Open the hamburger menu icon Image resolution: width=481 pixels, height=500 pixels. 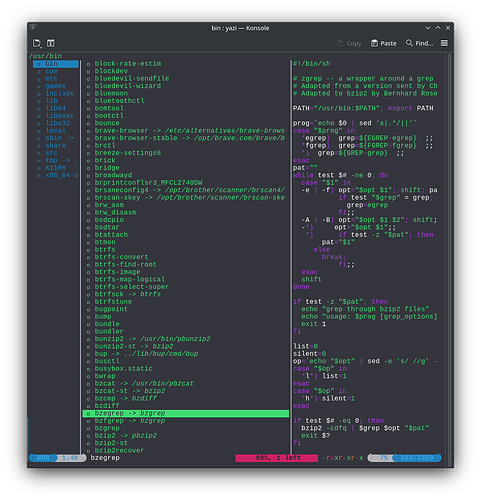[x=444, y=43]
